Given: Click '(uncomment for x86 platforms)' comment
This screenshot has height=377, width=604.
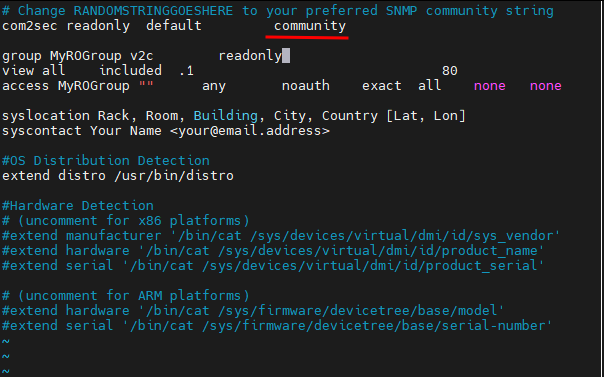Looking at the screenshot, I should [134, 221].
